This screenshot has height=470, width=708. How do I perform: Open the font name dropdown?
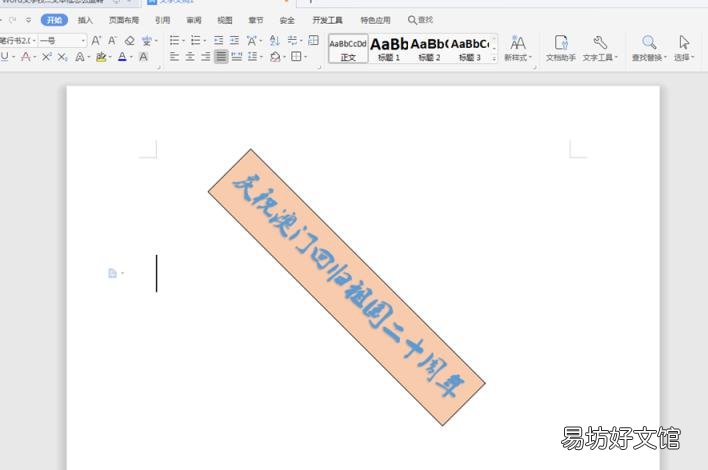34,41
